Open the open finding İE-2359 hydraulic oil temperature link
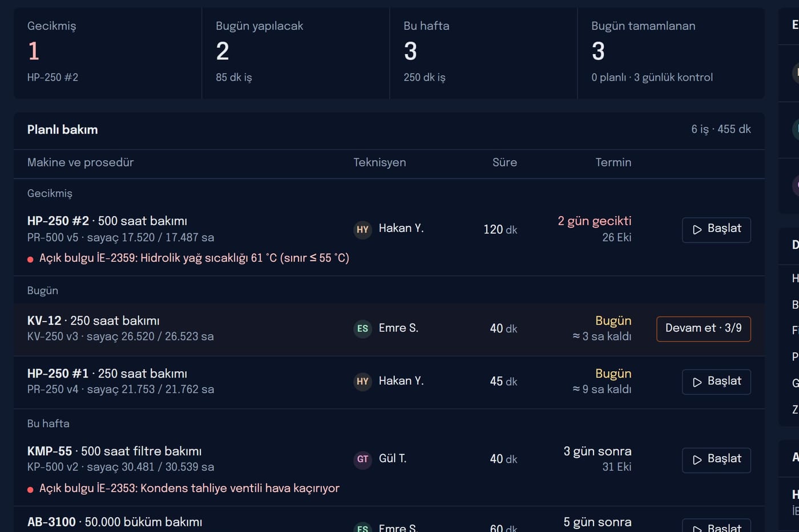The image size is (799, 532). [194, 258]
